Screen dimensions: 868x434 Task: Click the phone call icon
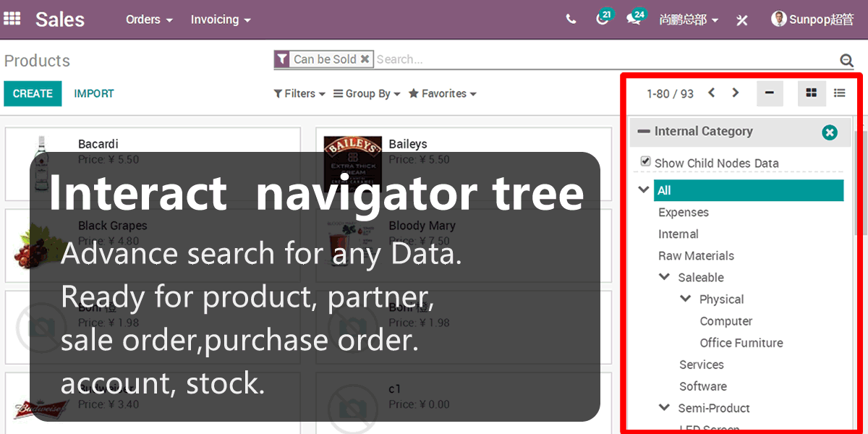(571, 20)
